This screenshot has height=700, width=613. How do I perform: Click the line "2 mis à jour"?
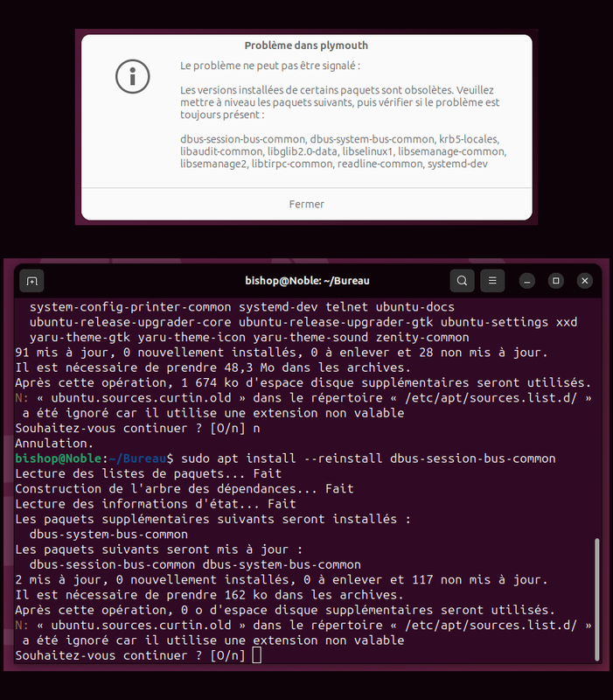click(281, 579)
